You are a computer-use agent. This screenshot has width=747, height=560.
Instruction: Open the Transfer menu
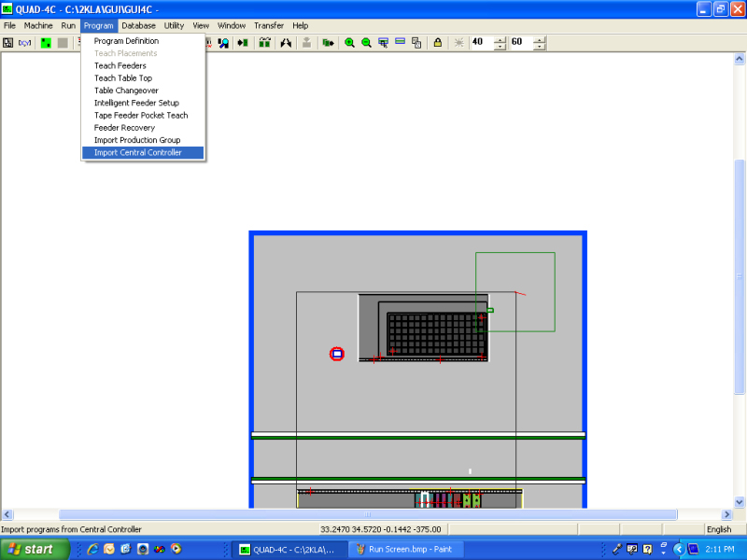pyautogui.click(x=269, y=26)
